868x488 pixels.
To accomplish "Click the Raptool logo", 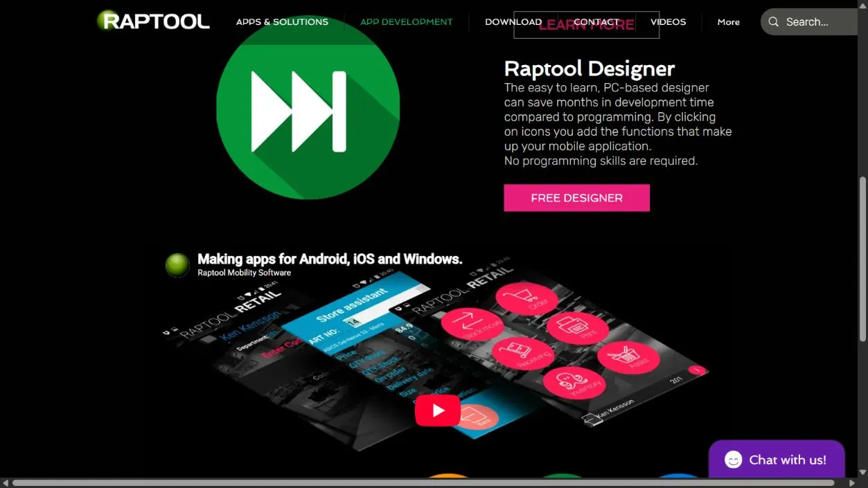I will (153, 21).
